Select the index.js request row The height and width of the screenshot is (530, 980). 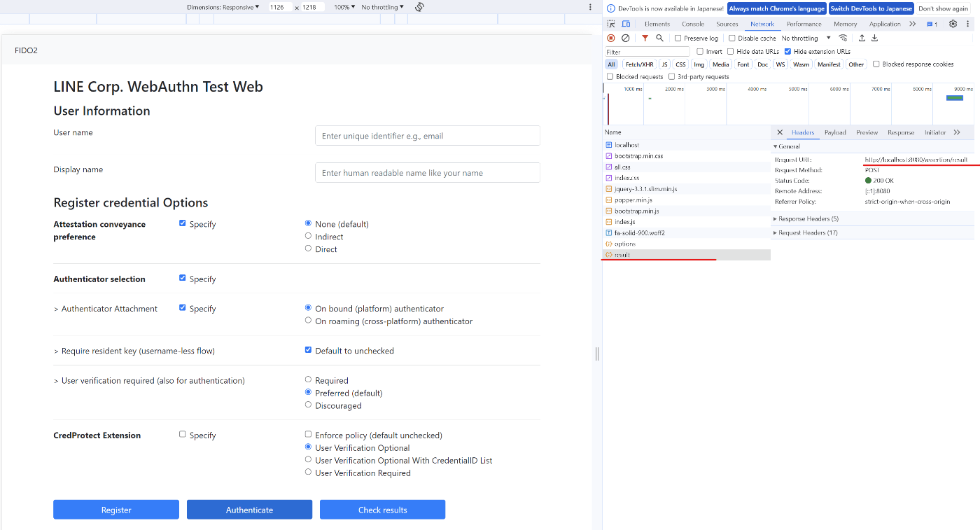tap(686, 222)
